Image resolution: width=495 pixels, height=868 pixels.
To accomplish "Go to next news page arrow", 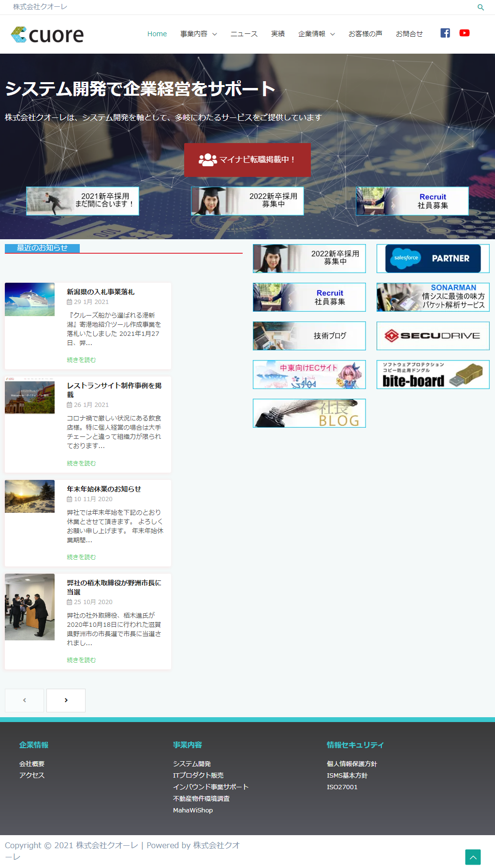I will point(66,700).
